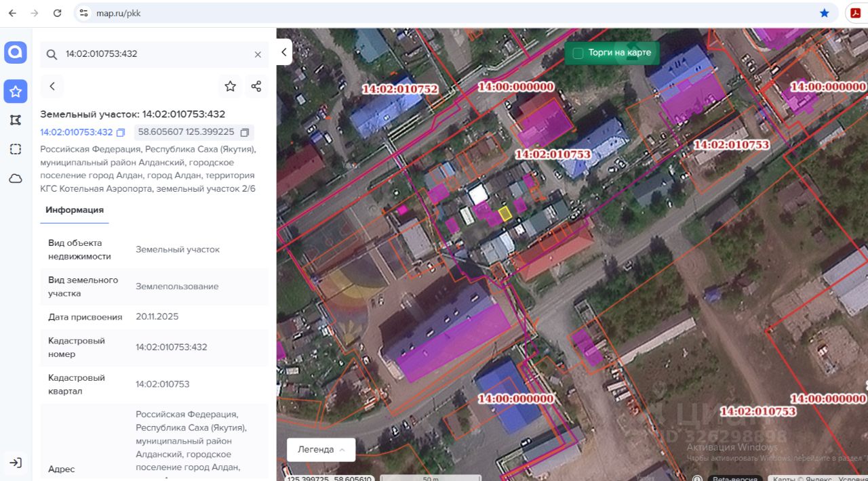This screenshot has width=868, height=481.
Task: Click the parcel title heading
Action: (x=133, y=114)
